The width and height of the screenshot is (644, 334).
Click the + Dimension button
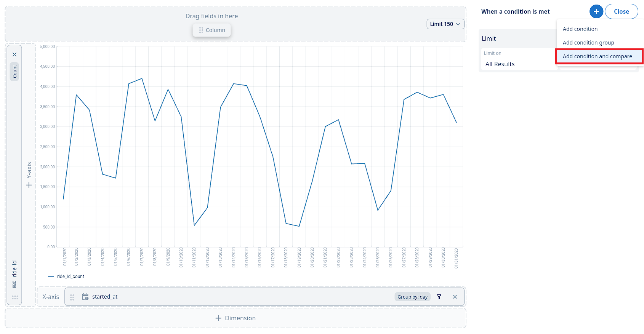tap(235, 318)
